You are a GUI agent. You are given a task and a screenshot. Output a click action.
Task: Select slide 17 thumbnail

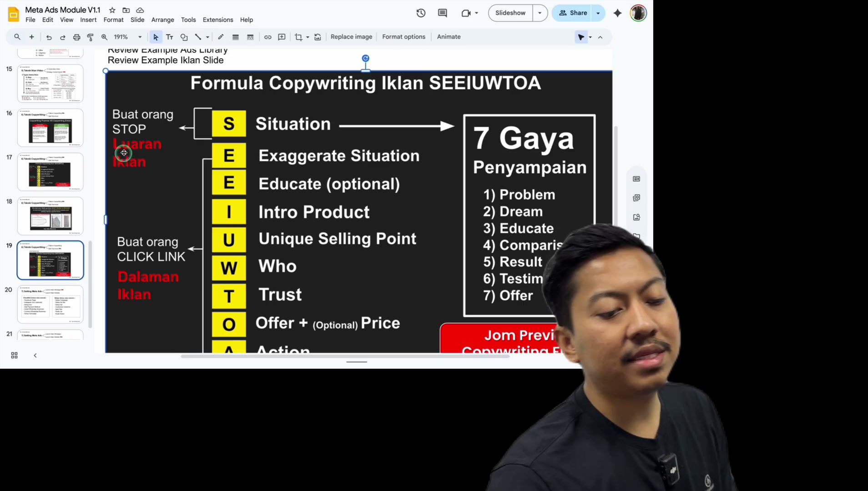pyautogui.click(x=50, y=171)
